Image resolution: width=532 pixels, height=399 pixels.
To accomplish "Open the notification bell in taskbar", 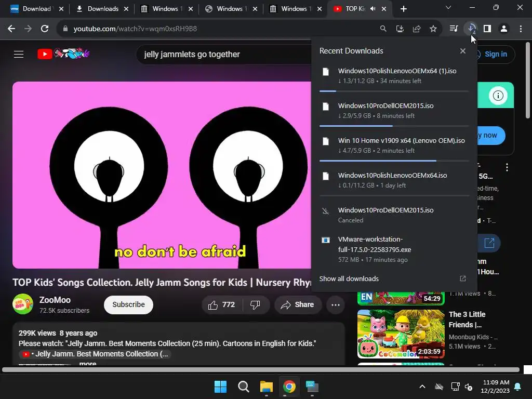I will point(518,387).
